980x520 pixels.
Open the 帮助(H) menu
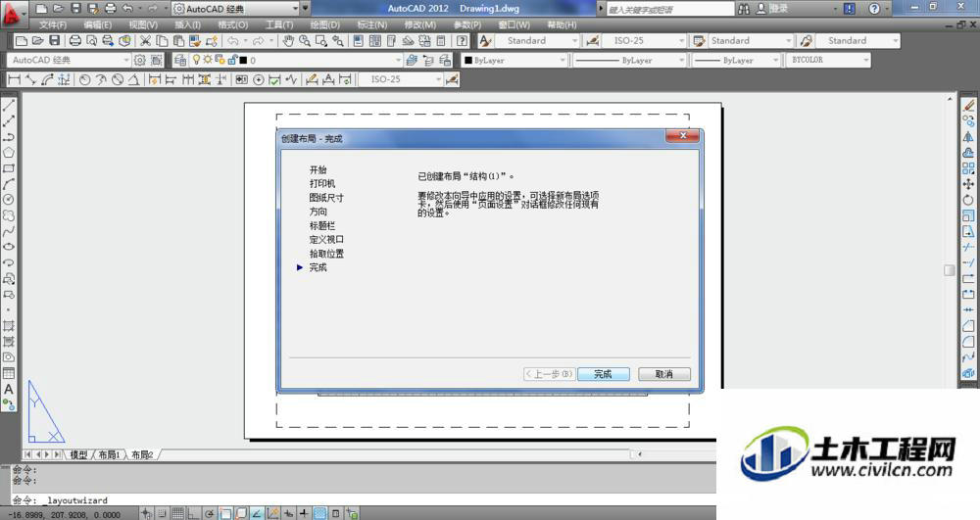(562, 24)
